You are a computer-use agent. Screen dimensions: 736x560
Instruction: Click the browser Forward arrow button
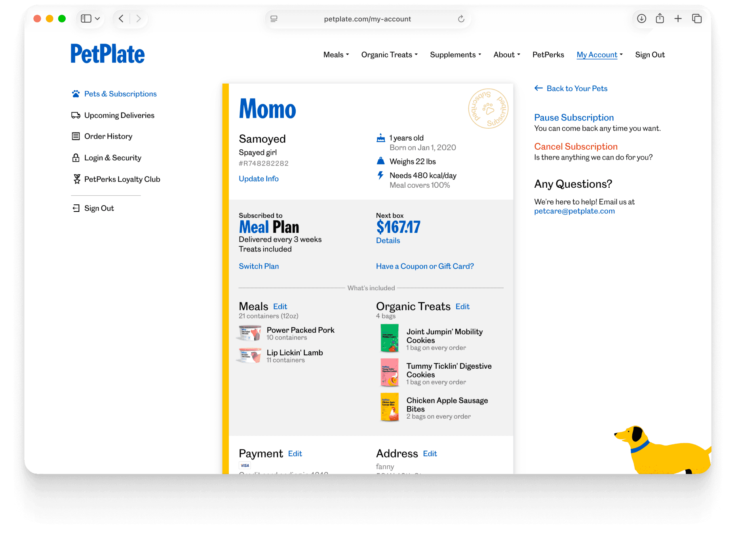138,19
